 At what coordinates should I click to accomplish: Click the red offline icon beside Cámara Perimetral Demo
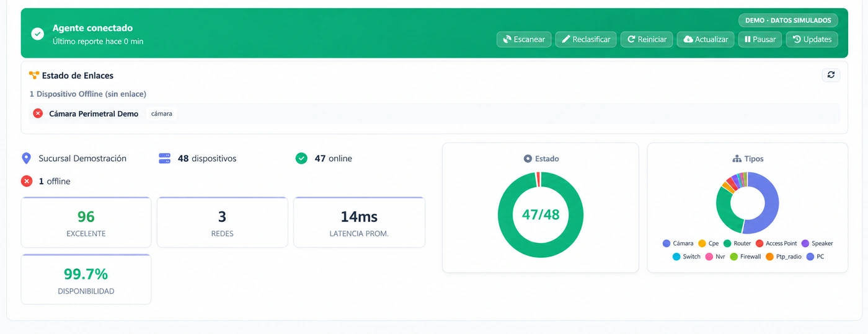pos(38,113)
